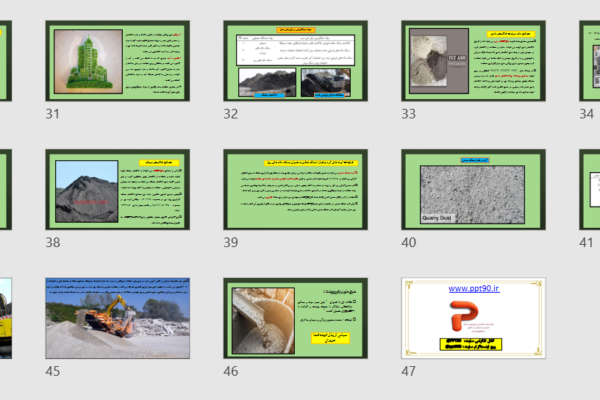This screenshot has width=600, height=400.
Task: Click slide number label 41
Action: 586,242
